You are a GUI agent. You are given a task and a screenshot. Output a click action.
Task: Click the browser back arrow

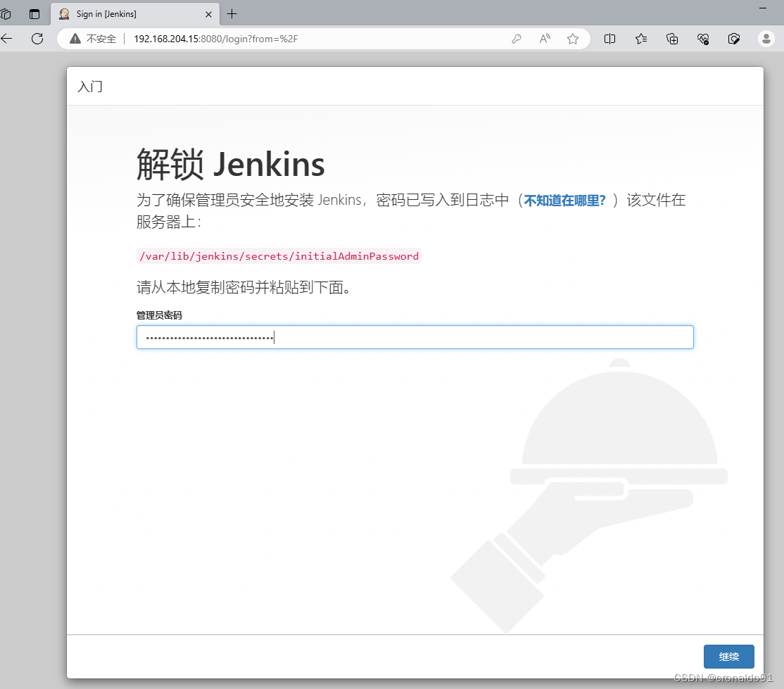click(x=6, y=39)
